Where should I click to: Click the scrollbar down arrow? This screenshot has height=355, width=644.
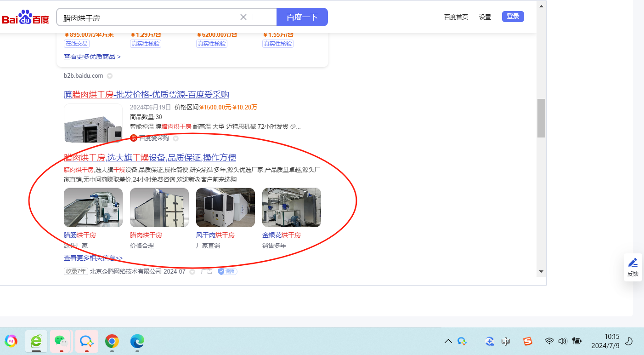pyautogui.click(x=542, y=271)
